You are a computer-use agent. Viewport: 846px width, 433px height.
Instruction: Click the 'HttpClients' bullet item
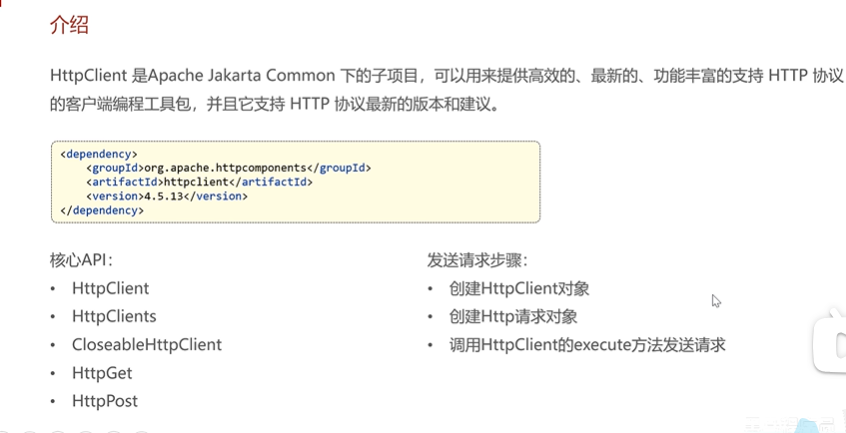[114, 316]
